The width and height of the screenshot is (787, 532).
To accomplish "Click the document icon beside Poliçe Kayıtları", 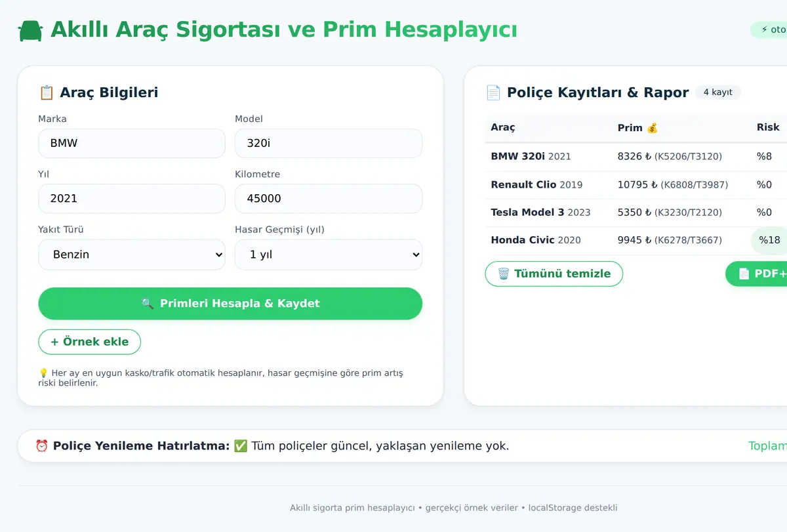I will pyautogui.click(x=493, y=92).
